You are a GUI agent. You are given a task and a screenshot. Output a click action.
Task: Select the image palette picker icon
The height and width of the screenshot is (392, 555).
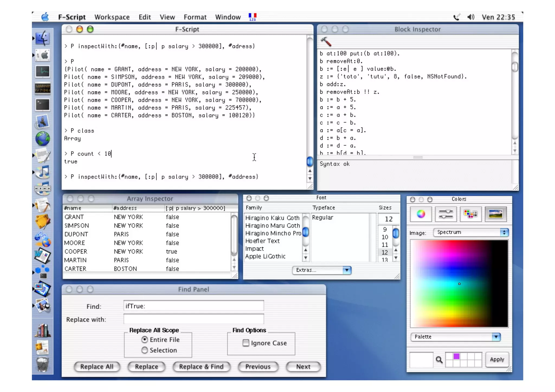coord(495,214)
